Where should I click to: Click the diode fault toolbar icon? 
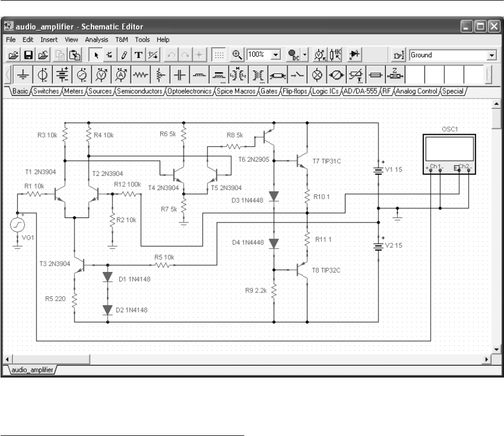pos(355,55)
